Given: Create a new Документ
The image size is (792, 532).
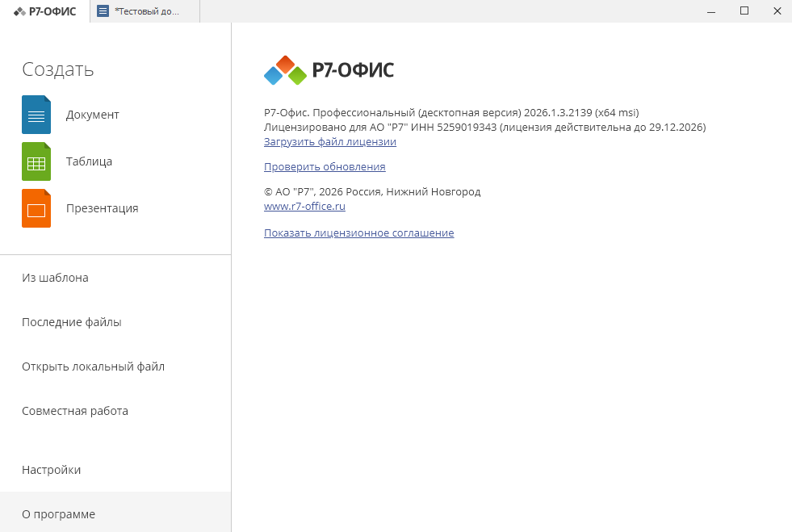Looking at the screenshot, I should 92,115.
